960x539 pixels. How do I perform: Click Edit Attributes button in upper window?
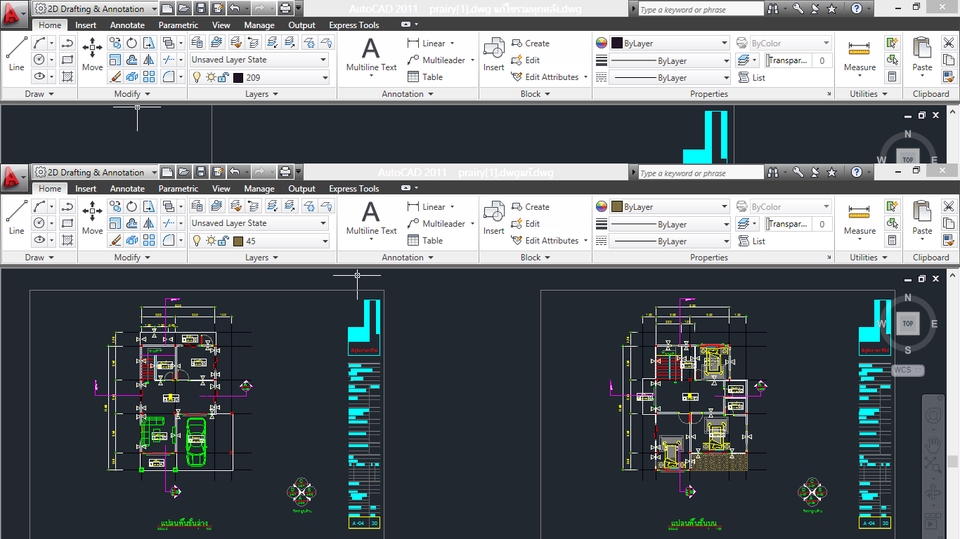(545, 77)
